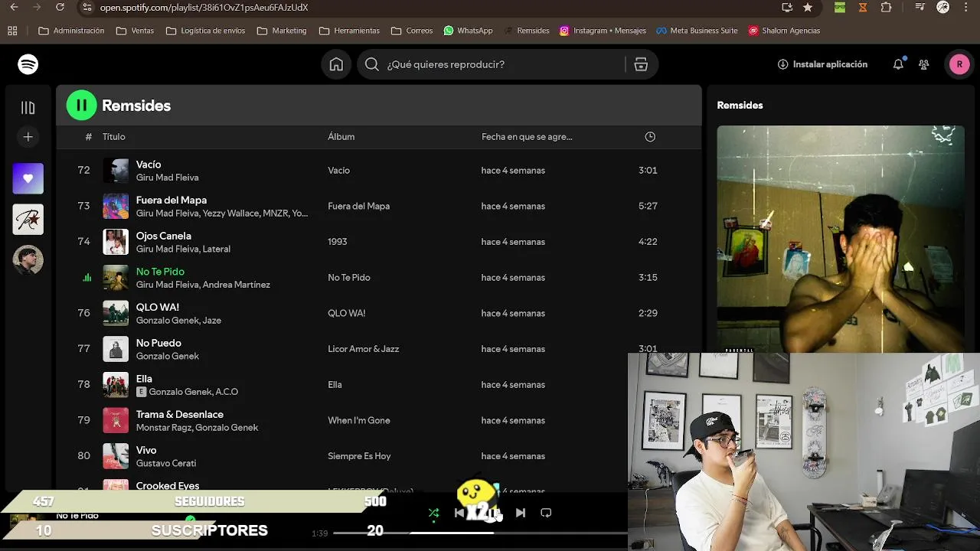The image size is (980, 551).
Task: Open Herramientas bookmarks folder
Action: tap(349, 31)
